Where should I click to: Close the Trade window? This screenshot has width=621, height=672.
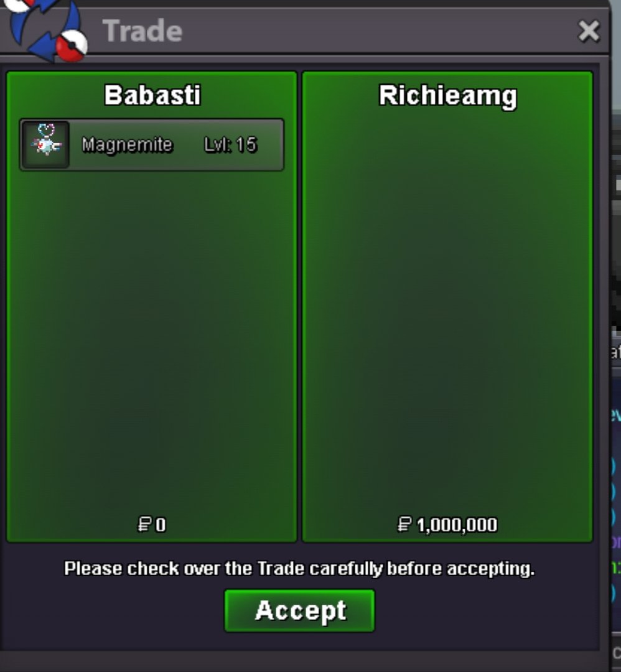589,31
